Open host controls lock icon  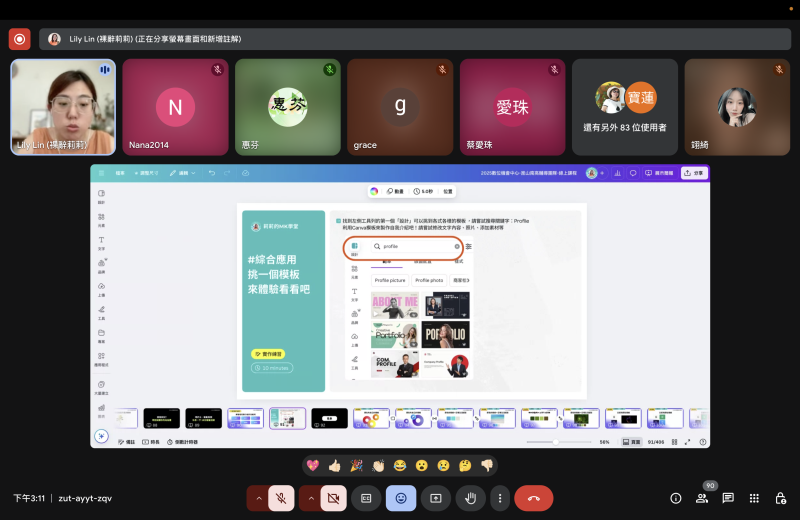click(781, 498)
